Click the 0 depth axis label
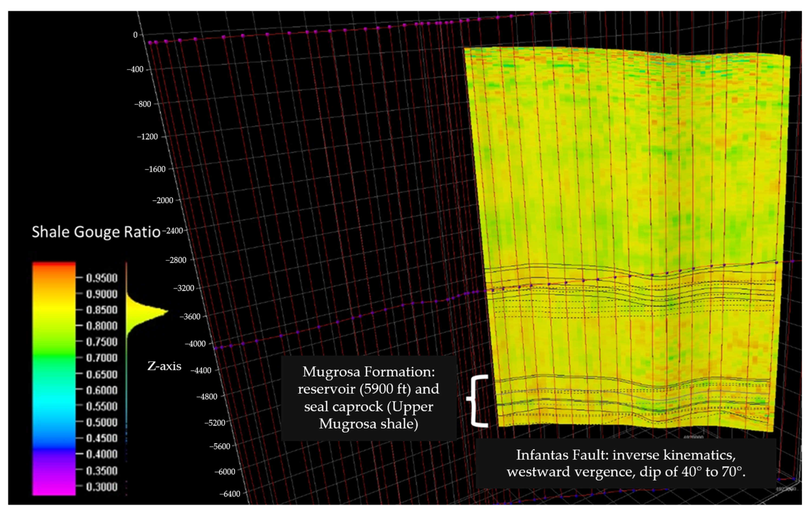The image size is (812, 515). pyautogui.click(x=136, y=35)
